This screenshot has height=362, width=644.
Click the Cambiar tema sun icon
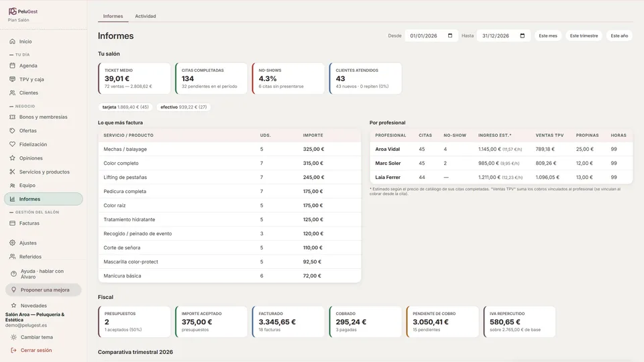(x=13, y=337)
